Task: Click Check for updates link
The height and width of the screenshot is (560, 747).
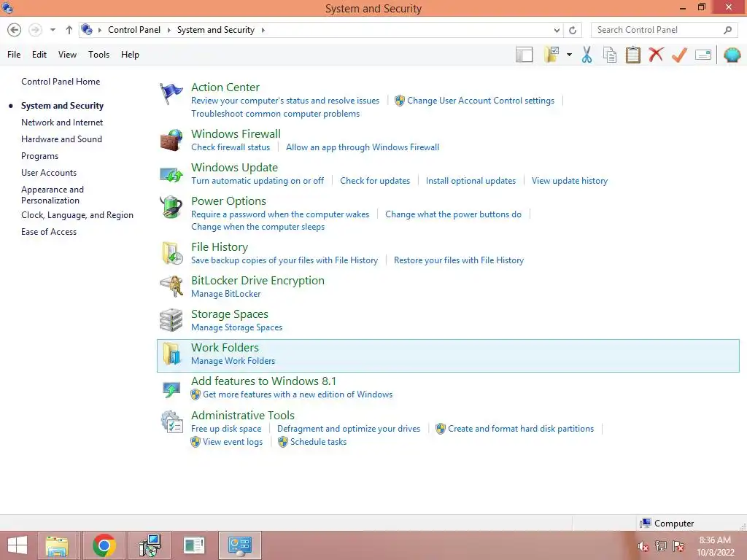Action: coord(375,181)
